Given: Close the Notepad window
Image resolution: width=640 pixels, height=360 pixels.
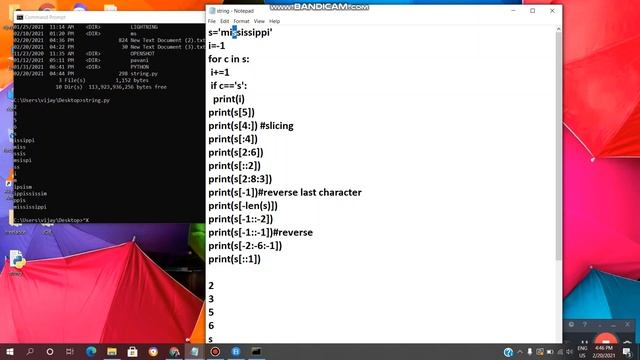Looking at the screenshot, I should click(552, 11).
